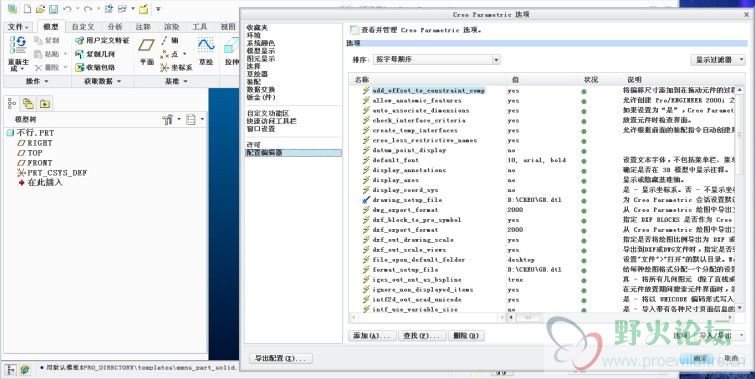Click the large 重新生成 regenerate icon

coord(18,46)
